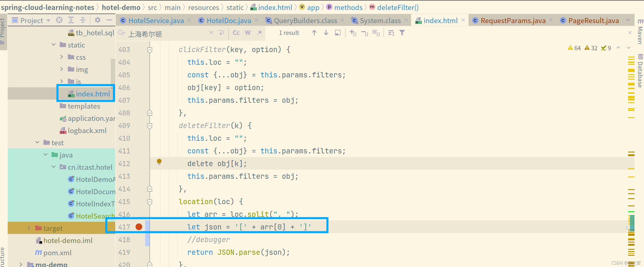Hide the Project panel with the minus icon

109,20
